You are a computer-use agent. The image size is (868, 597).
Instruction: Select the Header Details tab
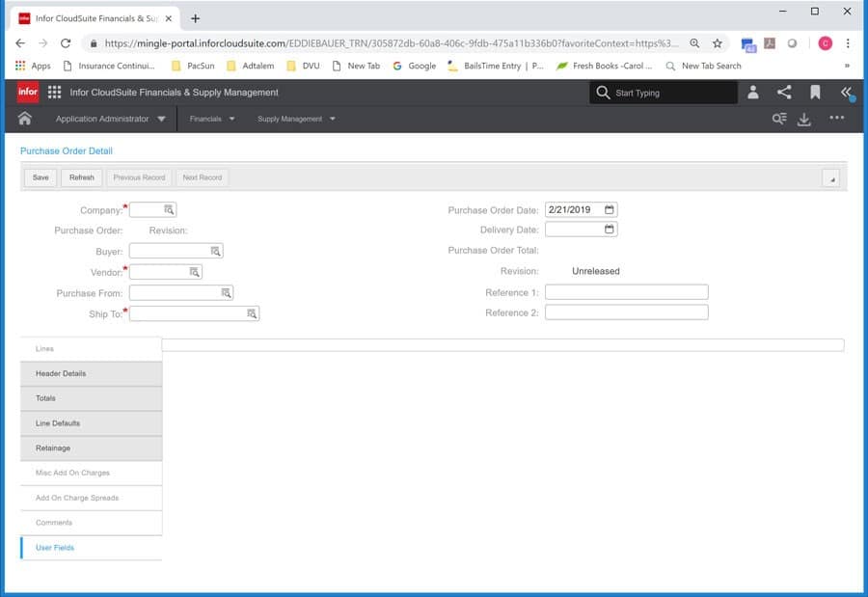[92, 374]
